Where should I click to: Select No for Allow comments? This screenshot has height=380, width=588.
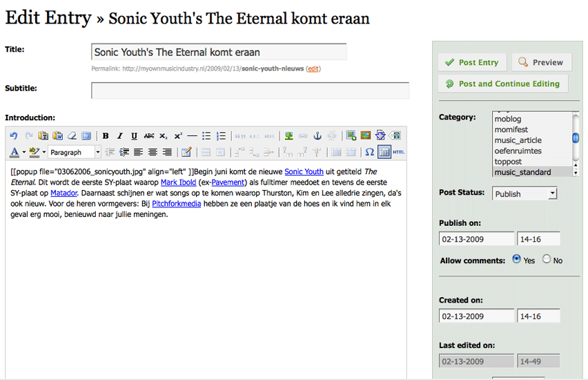coord(547,259)
